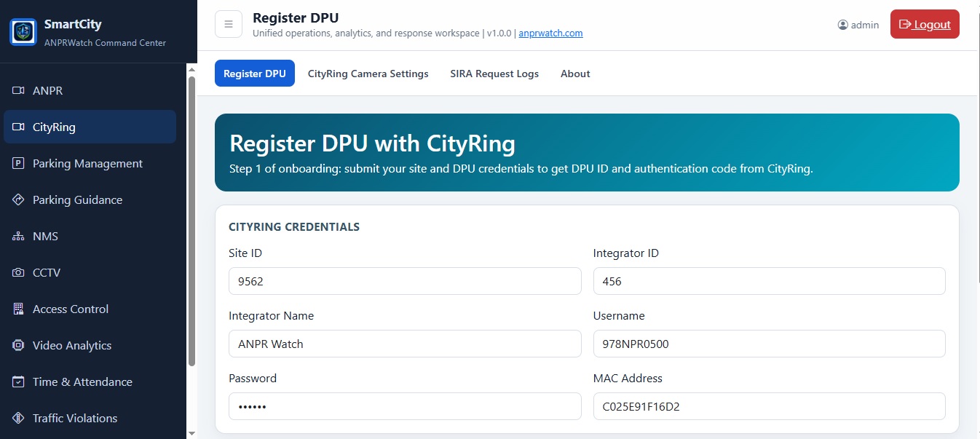Open the Parking Management module
This screenshot has width=980, height=439.
[90, 164]
